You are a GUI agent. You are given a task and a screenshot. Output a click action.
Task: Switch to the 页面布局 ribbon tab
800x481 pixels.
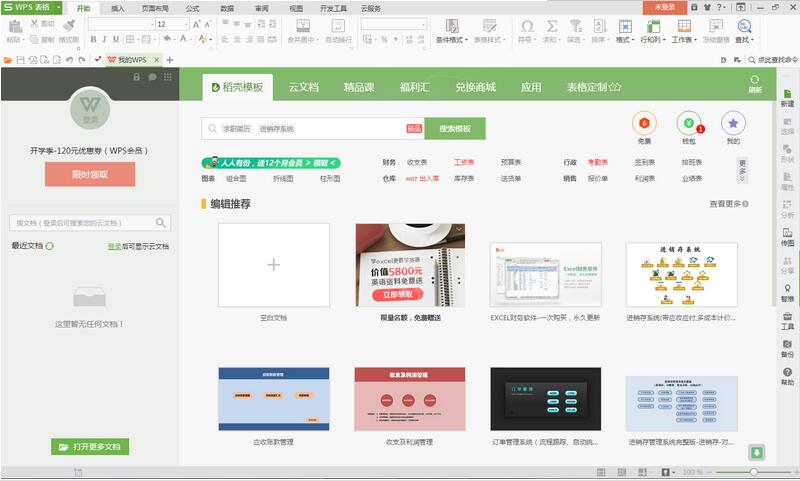[155, 9]
